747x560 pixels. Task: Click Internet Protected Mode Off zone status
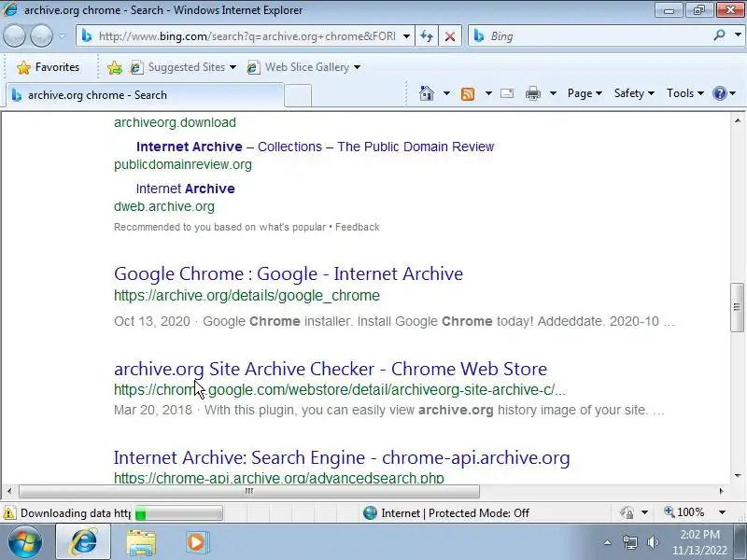[x=446, y=513]
